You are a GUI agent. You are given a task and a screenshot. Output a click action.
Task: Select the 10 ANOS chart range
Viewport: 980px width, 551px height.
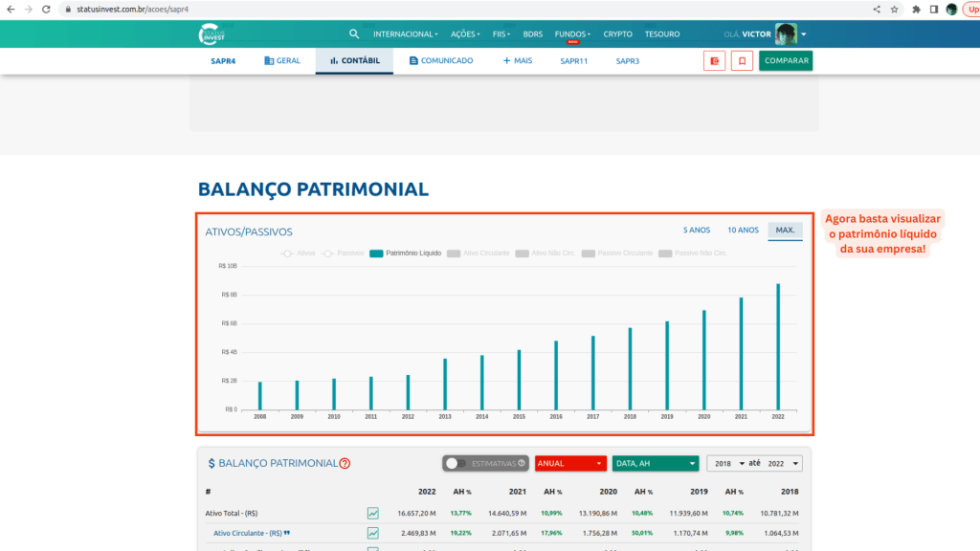click(743, 231)
